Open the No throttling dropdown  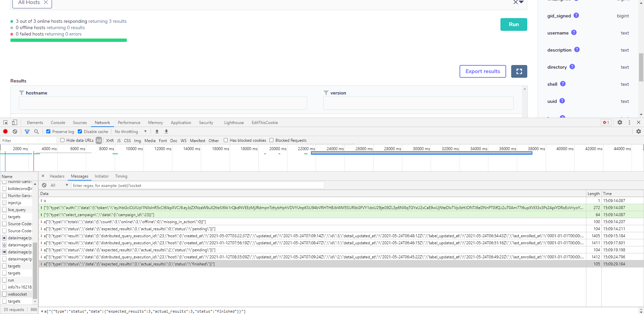click(131, 132)
